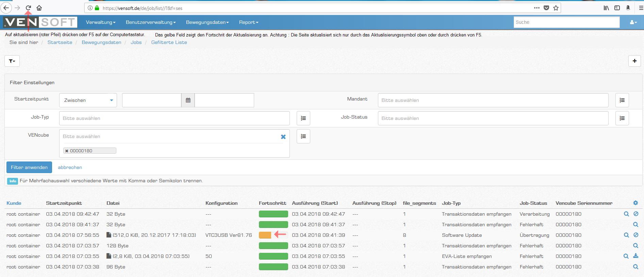Open the Mandant selection list icon

(622, 101)
